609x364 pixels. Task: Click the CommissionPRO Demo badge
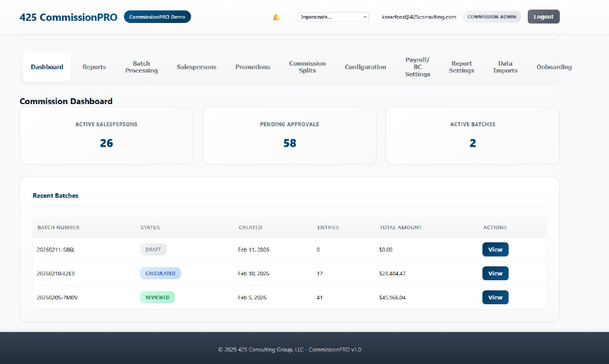tap(157, 17)
